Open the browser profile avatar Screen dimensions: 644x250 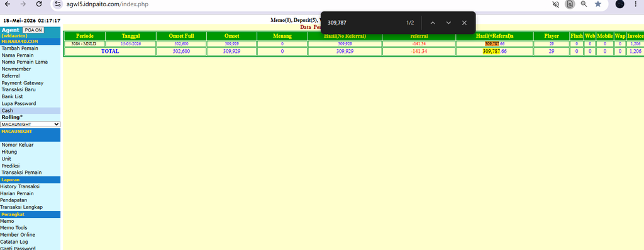tap(619, 4)
